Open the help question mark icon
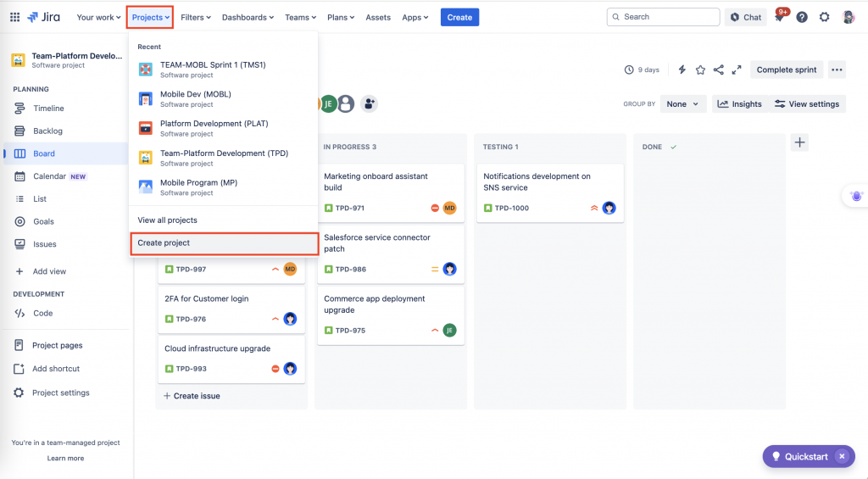The width and height of the screenshot is (868, 479). (x=802, y=17)
